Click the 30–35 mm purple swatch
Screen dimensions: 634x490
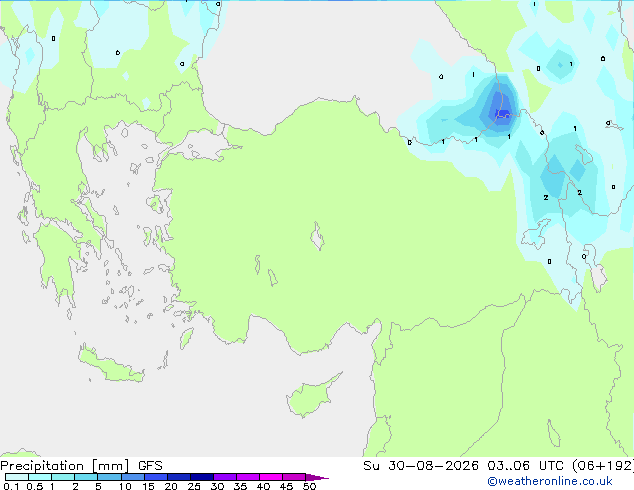[x=225, y=477]
